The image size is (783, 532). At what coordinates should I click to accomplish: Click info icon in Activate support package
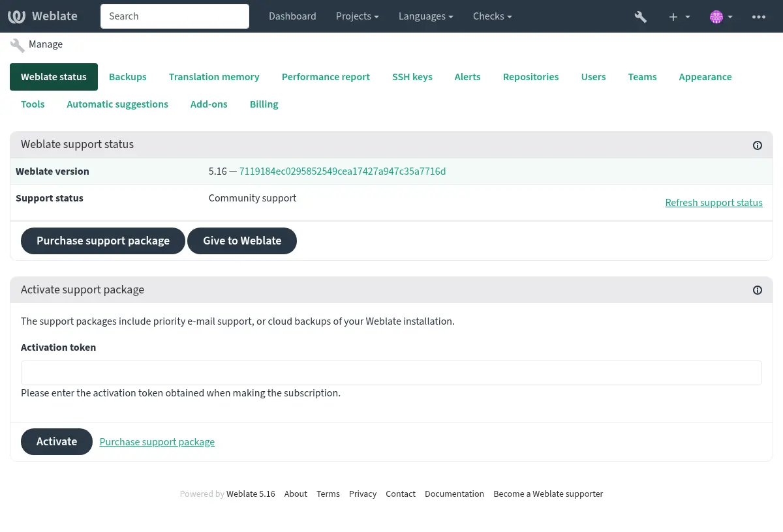coord(757,290)
